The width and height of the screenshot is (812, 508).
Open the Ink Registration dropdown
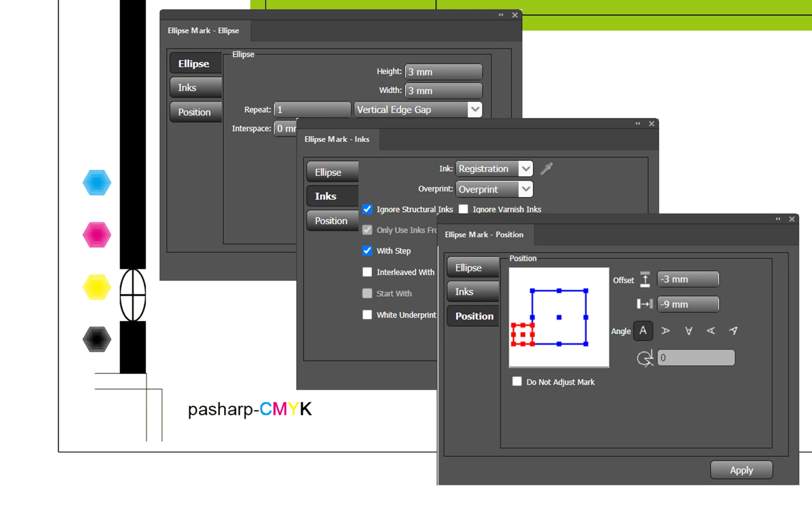(x=494, y=168)
